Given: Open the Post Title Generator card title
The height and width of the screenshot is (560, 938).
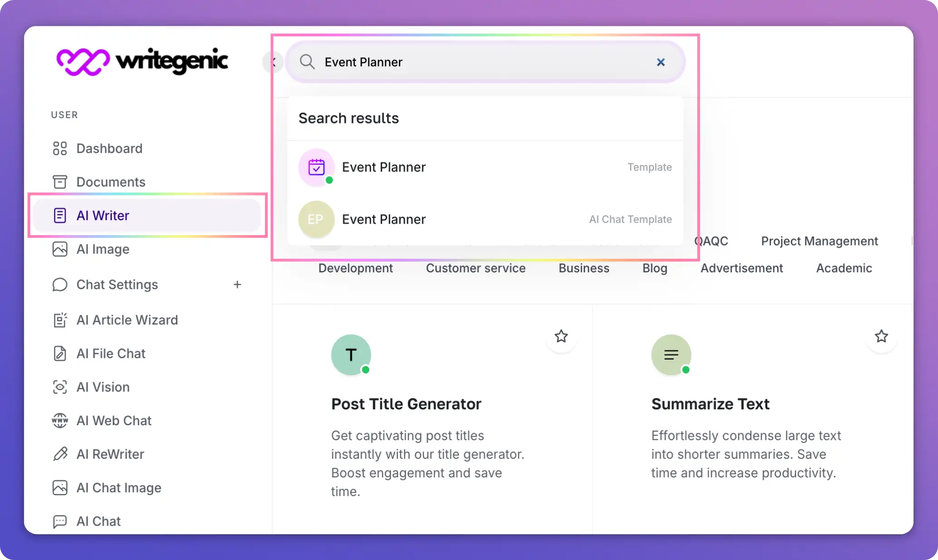Looking at the screenshot, I should (406, 404).
